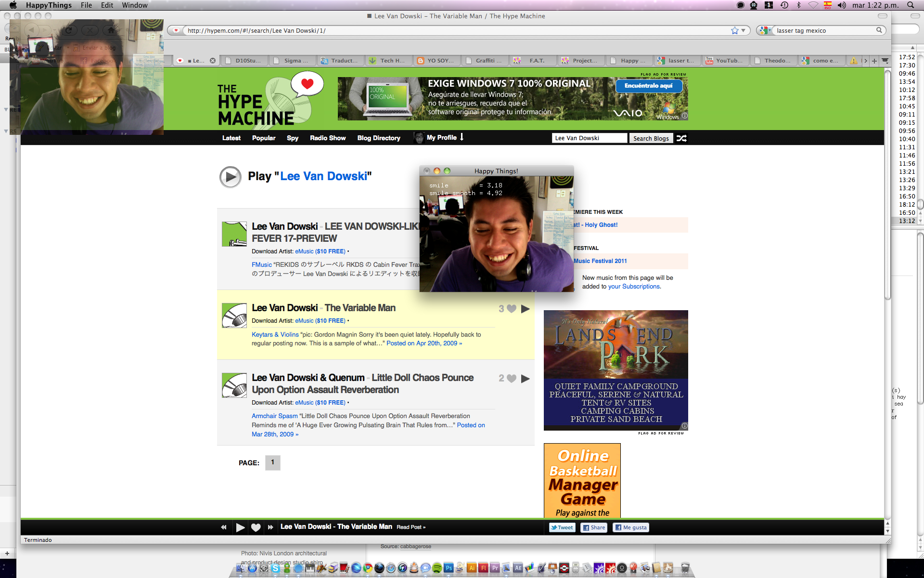Click the Tweet button

(562, 527)
